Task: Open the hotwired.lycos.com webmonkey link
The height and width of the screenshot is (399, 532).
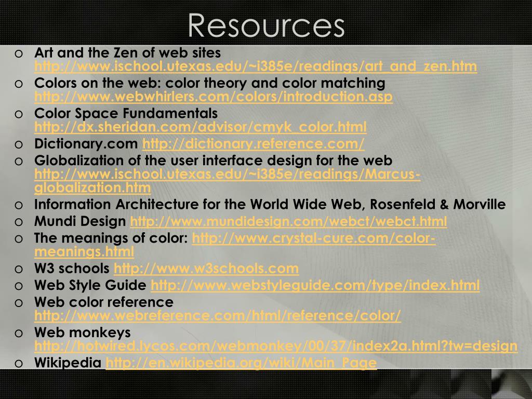Action: [276, 346]
